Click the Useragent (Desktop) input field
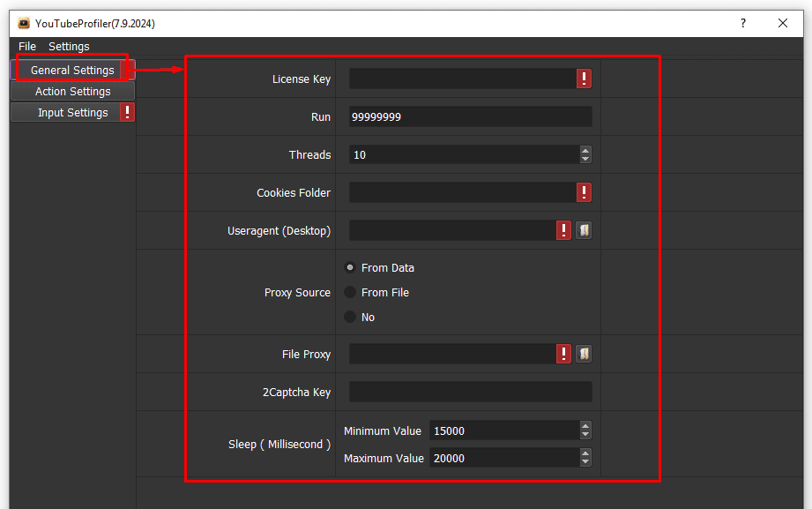The height and width of the screenshot is (509, 812). [x=452, y=230]
